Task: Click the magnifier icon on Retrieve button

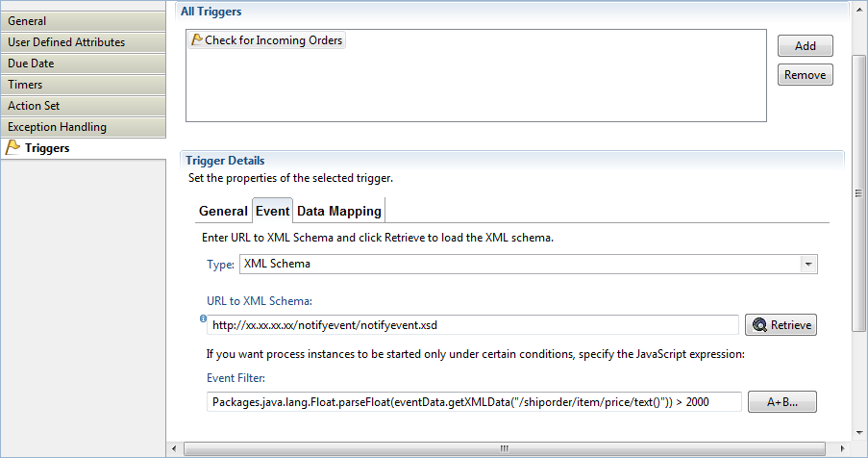Action: click(x=759, y=325)
